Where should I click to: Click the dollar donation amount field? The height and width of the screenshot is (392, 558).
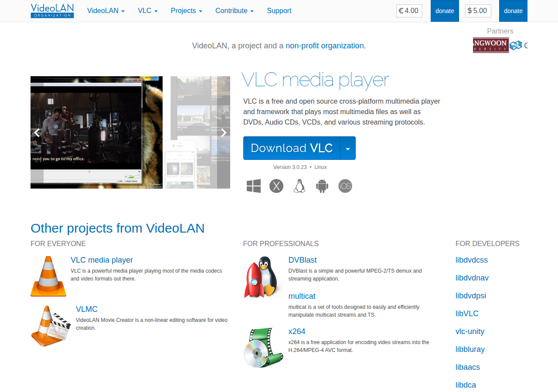pyautogui.click(x=478, y=11)
